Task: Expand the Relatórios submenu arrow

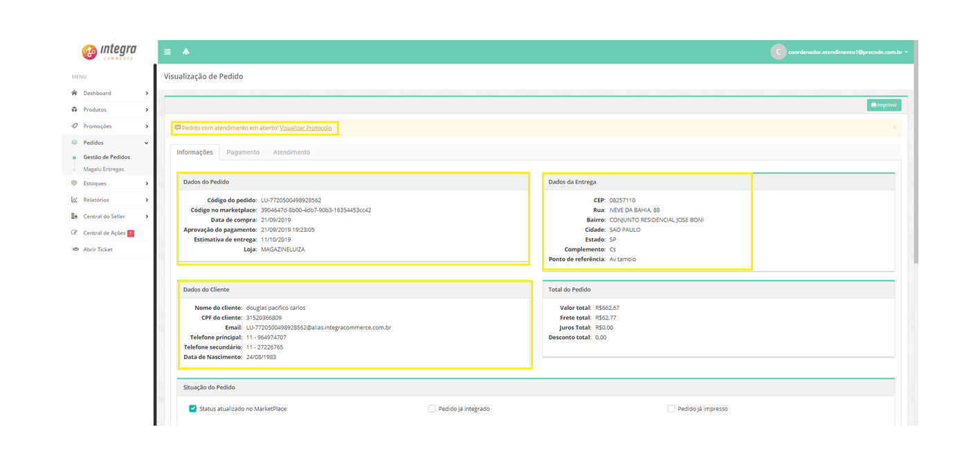Action: click(147, 200)
